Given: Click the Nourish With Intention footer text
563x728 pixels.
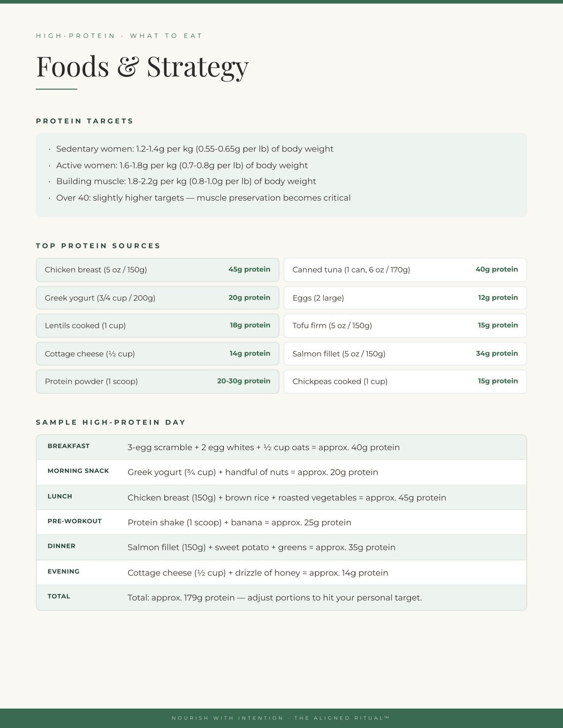Looking at the screenshot, I should tap(281, 718).
